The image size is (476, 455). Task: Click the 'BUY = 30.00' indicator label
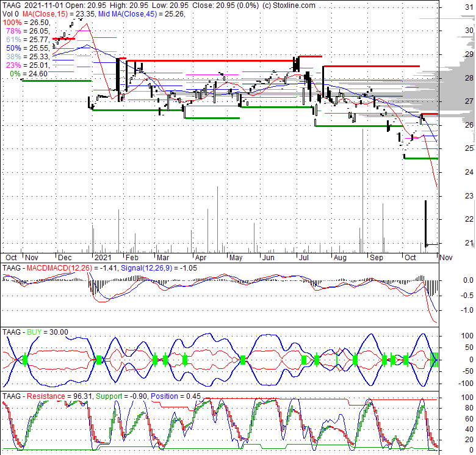point(48,332)
